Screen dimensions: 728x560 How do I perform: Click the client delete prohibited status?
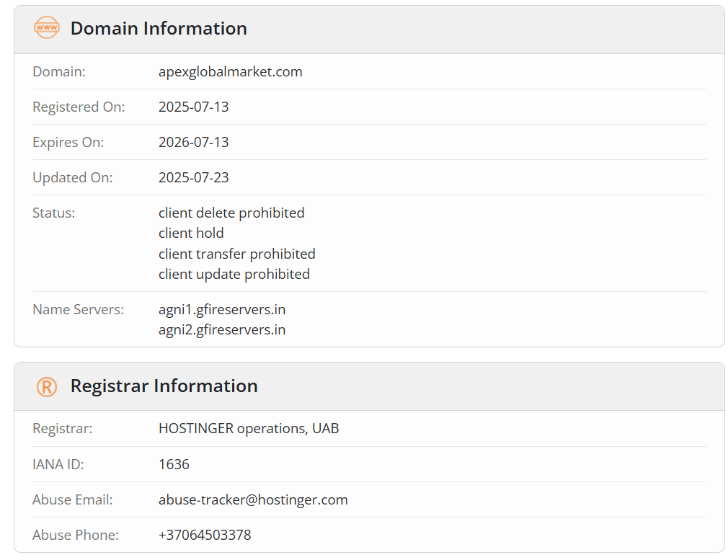click(x=231, y=213)
